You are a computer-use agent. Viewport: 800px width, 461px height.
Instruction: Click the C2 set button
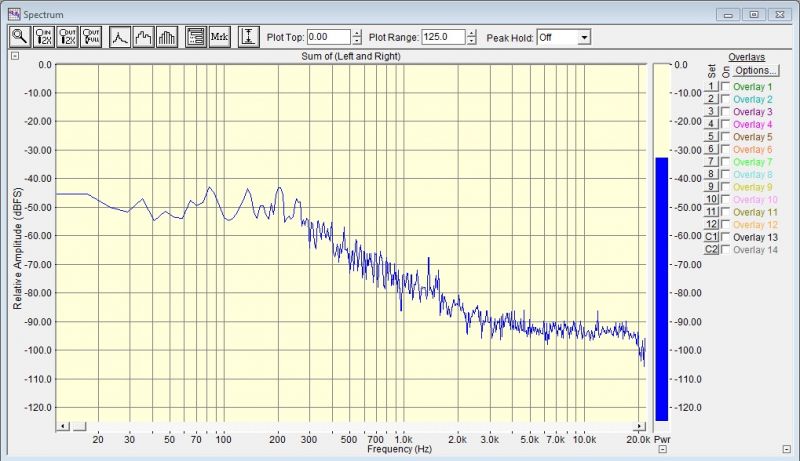point(711,249)
